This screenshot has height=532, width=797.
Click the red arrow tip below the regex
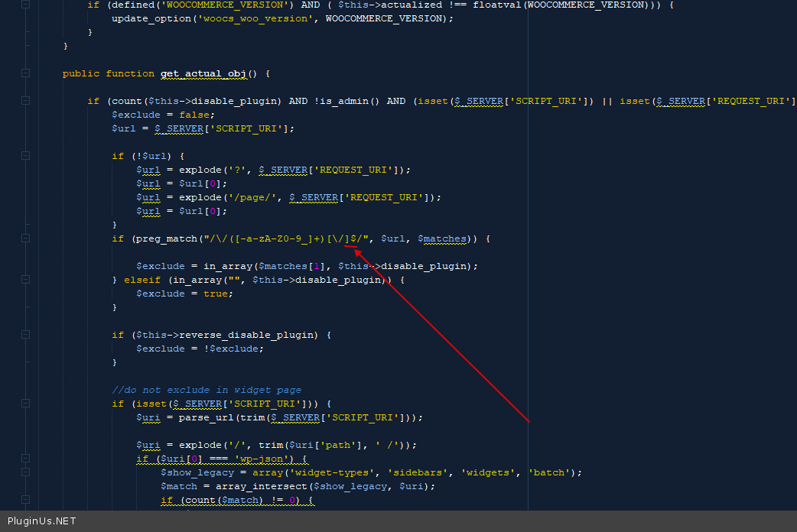(356, 248)
